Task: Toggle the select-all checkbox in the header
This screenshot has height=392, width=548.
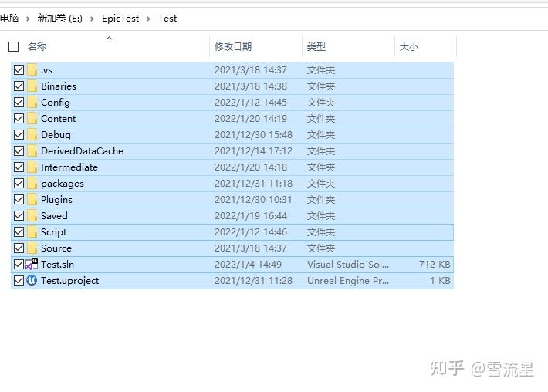Action: click(13, 46)
